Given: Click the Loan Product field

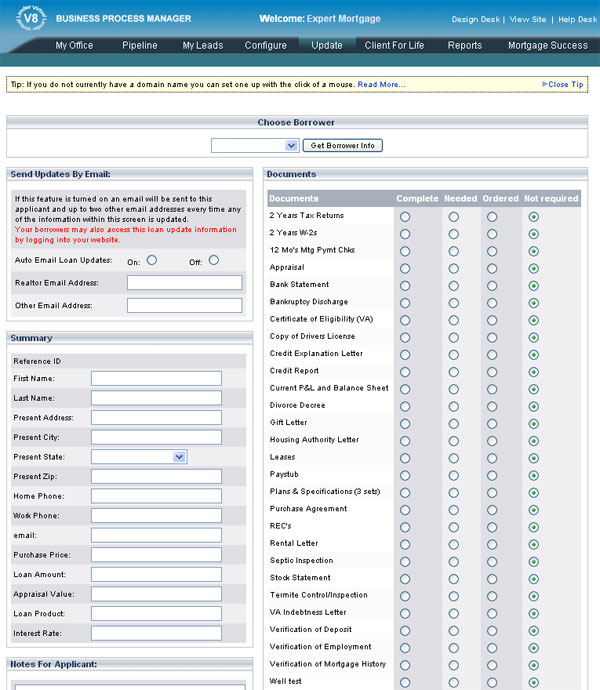Looking at the screenshot, I should click(x=156, y=613).
